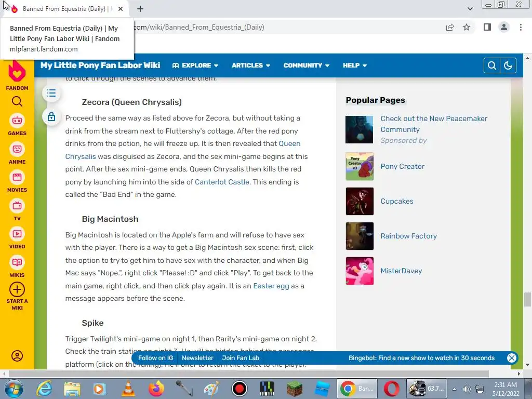Click the Cupcakes thumbnail image
The width and height of the screenshot is (532, 399).
coord(360,201)
